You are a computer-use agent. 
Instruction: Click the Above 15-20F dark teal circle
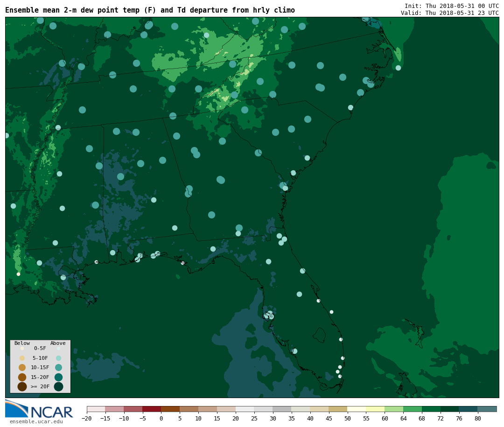(x=58, y=377)
